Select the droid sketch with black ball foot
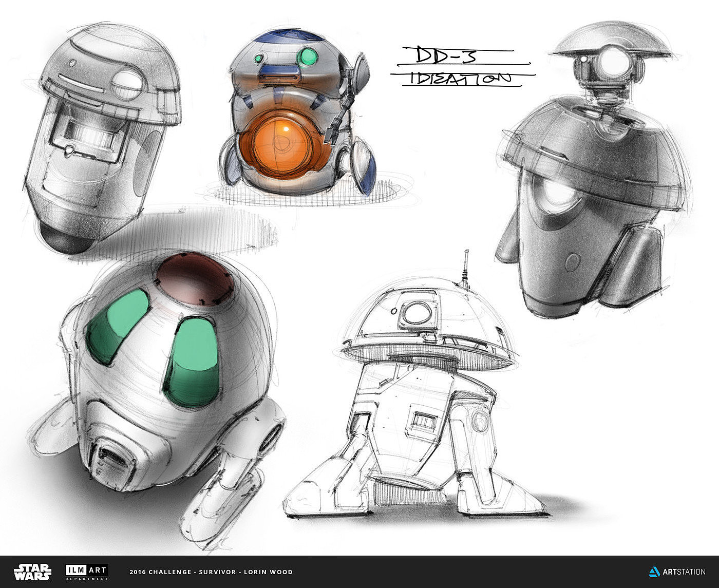Viewport: 719px width, 588px height. tap(103, 139)
